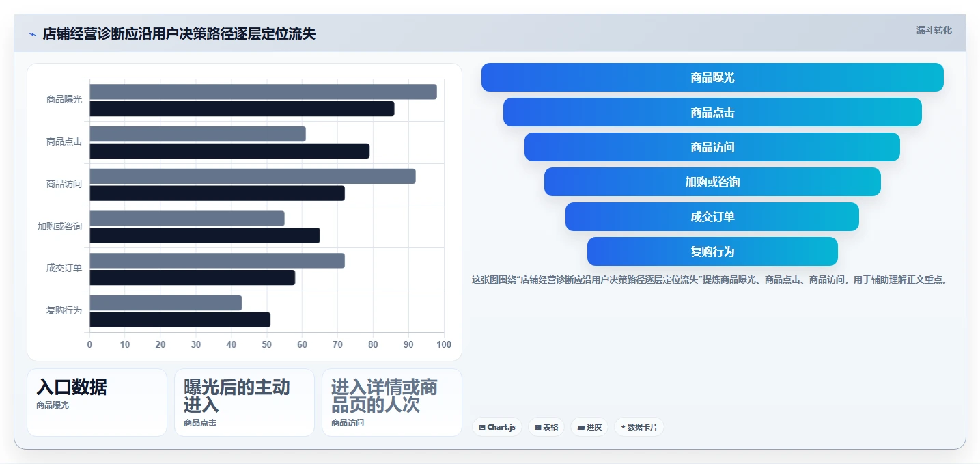Click the gray bar for 成交订单
The image size is (980, 464).
click(x=217, y=260)
